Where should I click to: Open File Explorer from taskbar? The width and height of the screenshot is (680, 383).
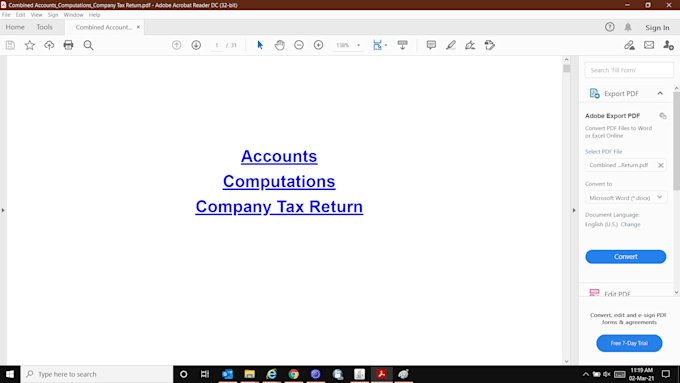[x=249, y=374]
